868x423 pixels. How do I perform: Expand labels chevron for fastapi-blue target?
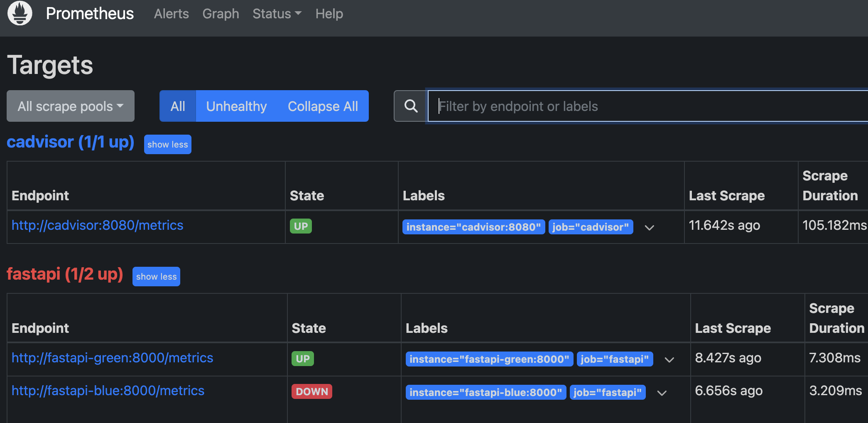[662, 393]
